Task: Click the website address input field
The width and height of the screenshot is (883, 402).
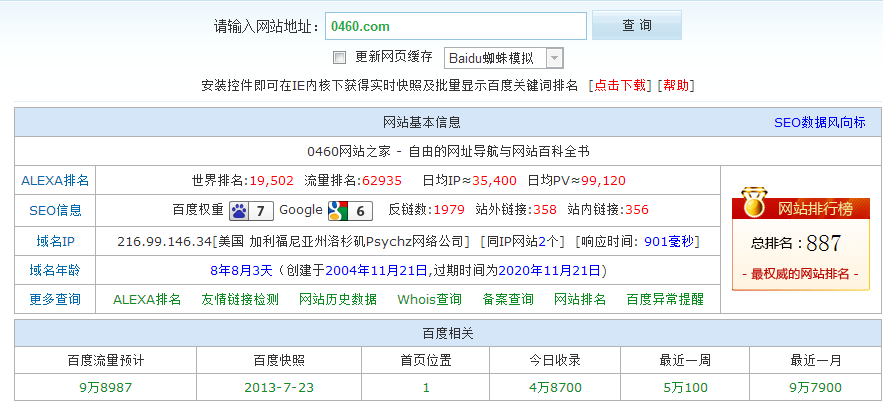Action: pos(455,26)
